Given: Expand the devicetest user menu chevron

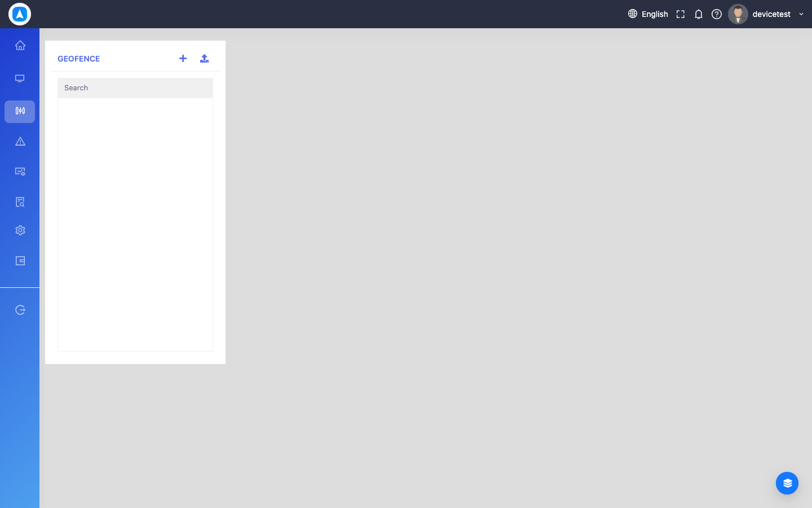Looking at the screenshot, I should coord(801,14).
